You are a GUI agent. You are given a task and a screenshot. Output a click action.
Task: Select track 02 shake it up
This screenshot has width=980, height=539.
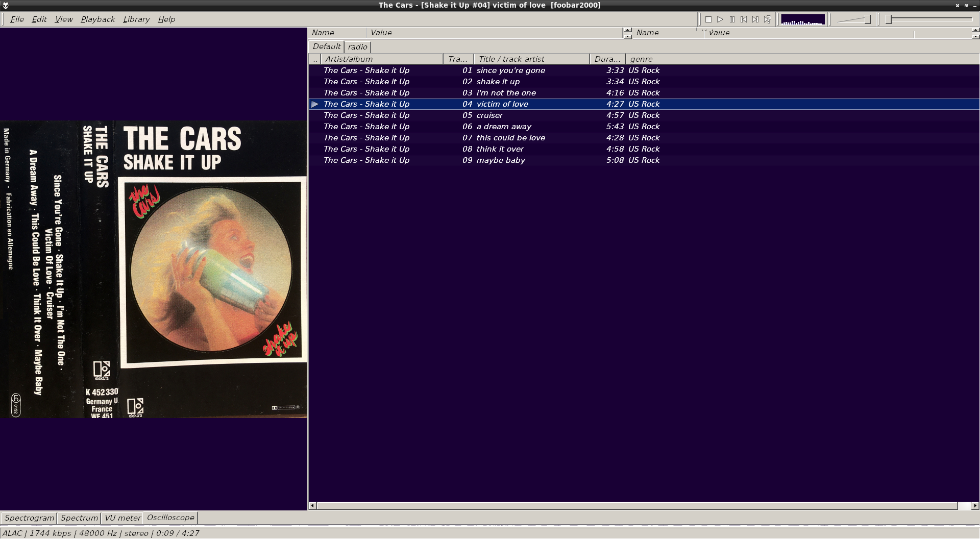click(x=644, y=82)
